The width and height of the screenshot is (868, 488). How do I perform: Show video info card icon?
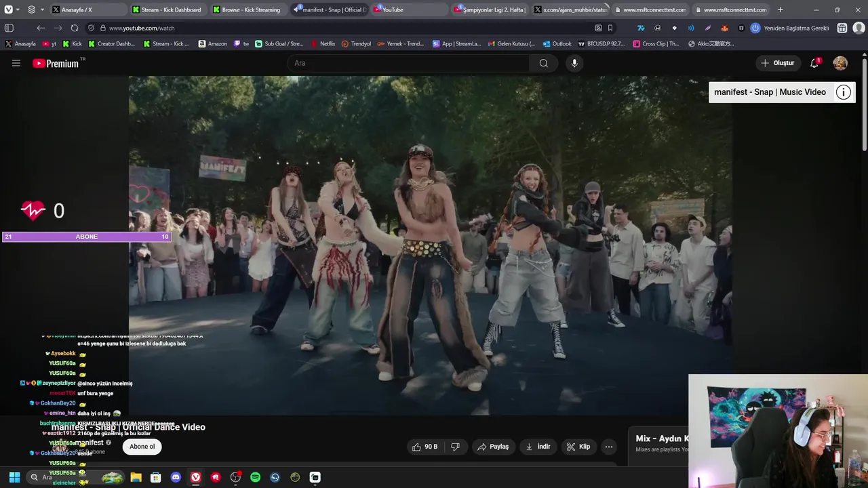coord(843,92)
